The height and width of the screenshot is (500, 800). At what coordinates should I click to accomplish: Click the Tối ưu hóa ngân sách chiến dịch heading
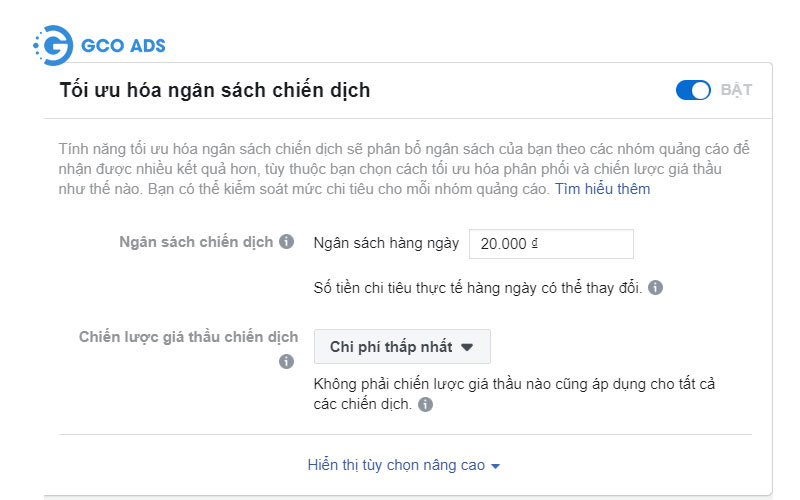point(215,90)
